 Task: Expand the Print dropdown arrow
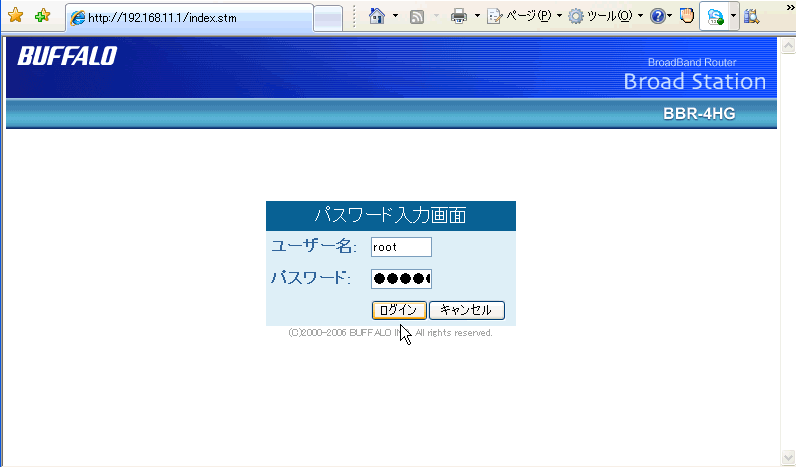point(477,16)
